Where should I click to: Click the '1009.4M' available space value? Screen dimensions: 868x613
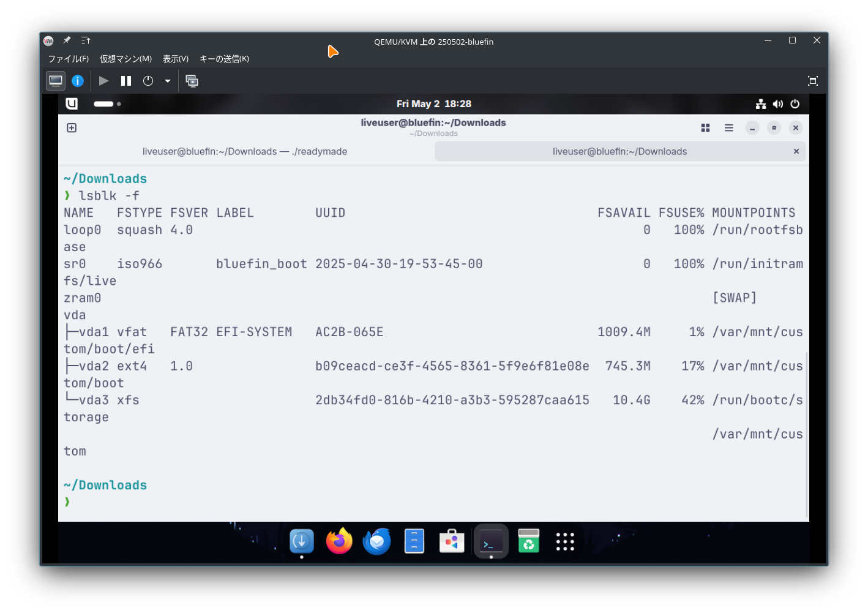pos(624,332)
